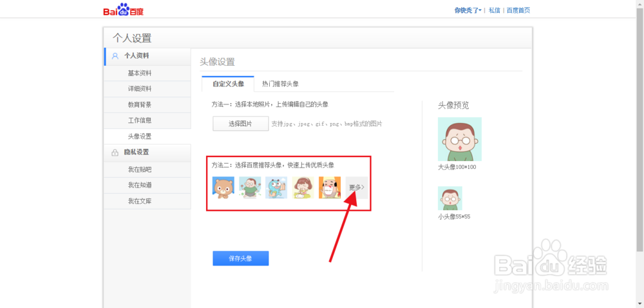Switch to 热门推荐头像 tab
This screenshot has width=644, height=308.
coord(280,84)
